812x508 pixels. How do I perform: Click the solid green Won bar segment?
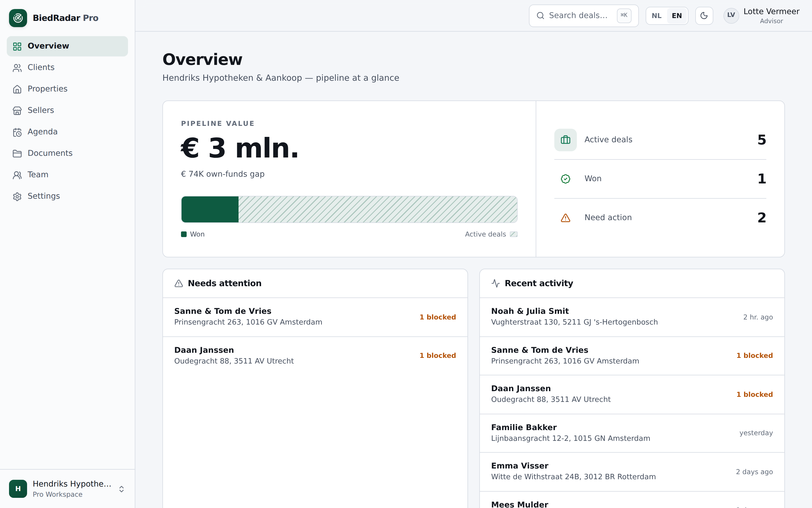[210, 209]
